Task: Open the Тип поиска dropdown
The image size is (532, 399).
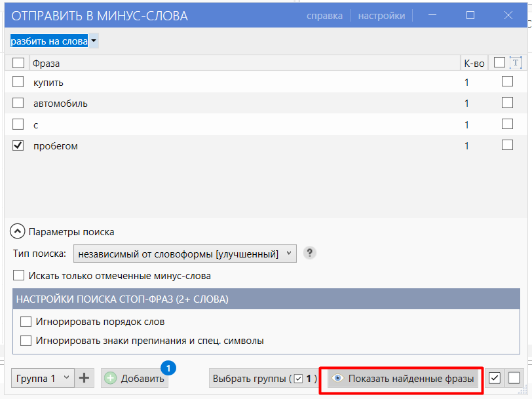Action: (185, 254)
